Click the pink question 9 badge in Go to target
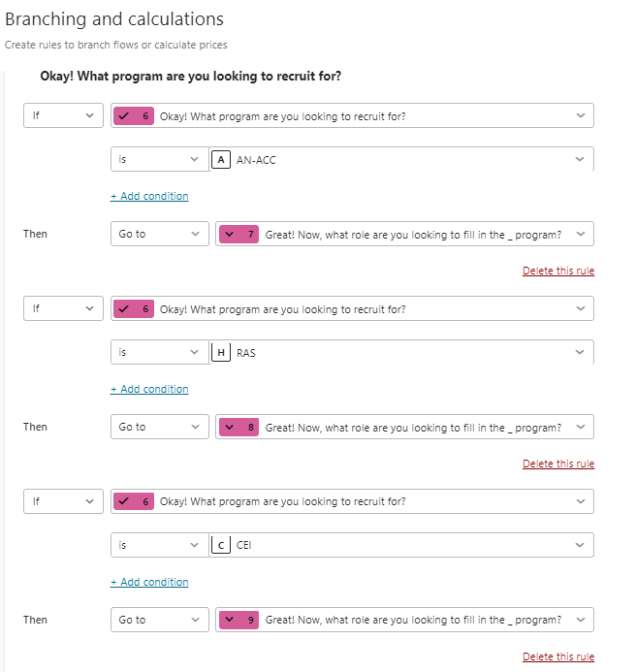Viewport: 636px width, 672px height. (x=238, y=620)
